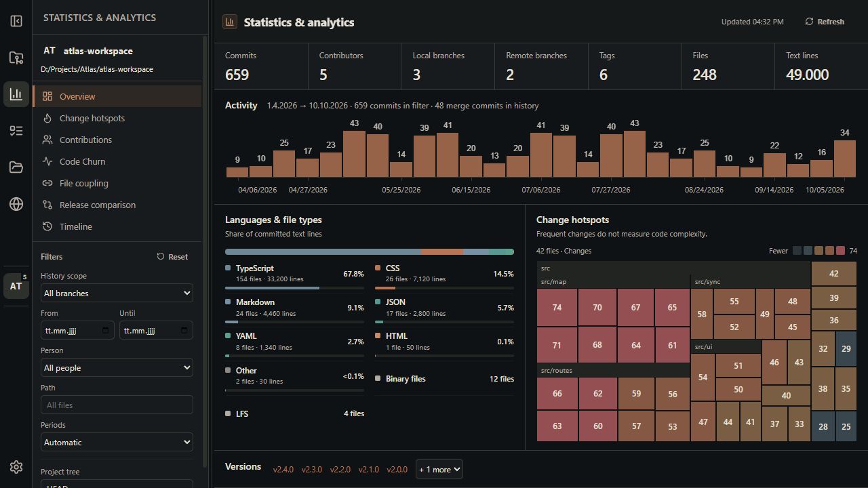Open the Overview section
868x488 pixels.
pos(117,96)
